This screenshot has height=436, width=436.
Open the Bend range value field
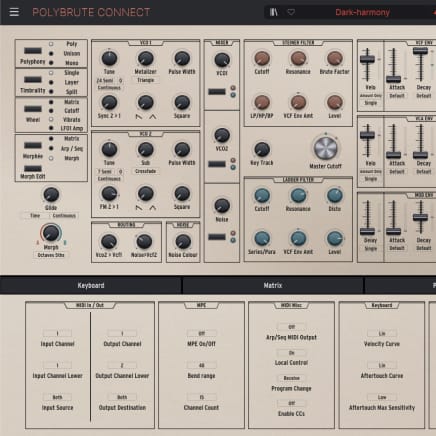201,365
